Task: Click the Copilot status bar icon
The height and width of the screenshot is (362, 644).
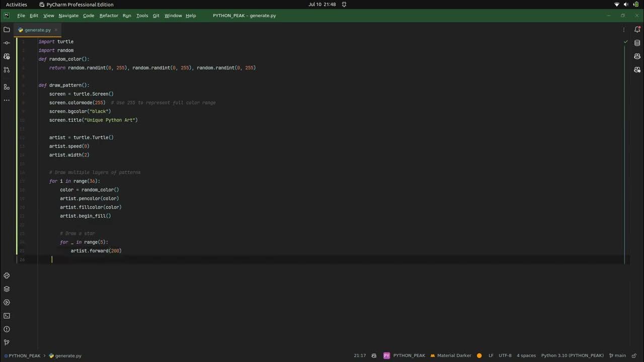Action: 374,355
